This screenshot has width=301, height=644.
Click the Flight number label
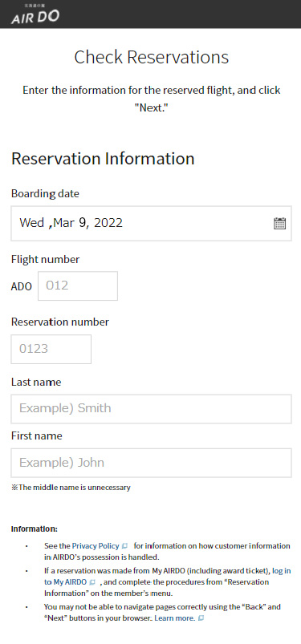(x=45, y=260)
